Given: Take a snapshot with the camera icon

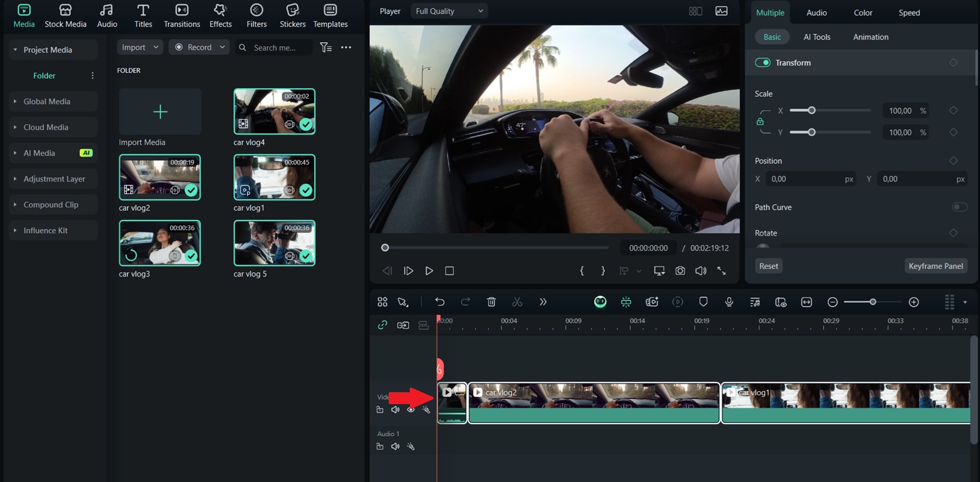Looking at the screenshot, I should pos(680,271).
